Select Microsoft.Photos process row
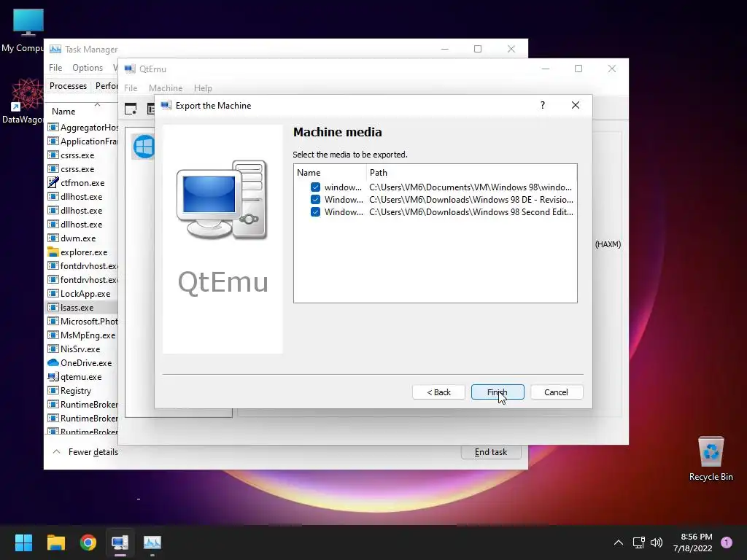The height and width of the screenshot is (560, 747). (x=82, y=322)
